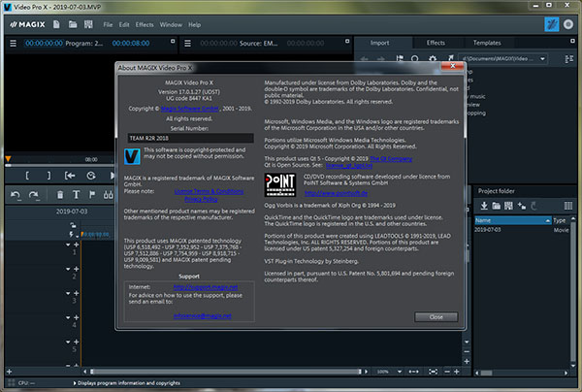Open the Window menu
This screenshot has width=582, height=392.
coord(171,25)
